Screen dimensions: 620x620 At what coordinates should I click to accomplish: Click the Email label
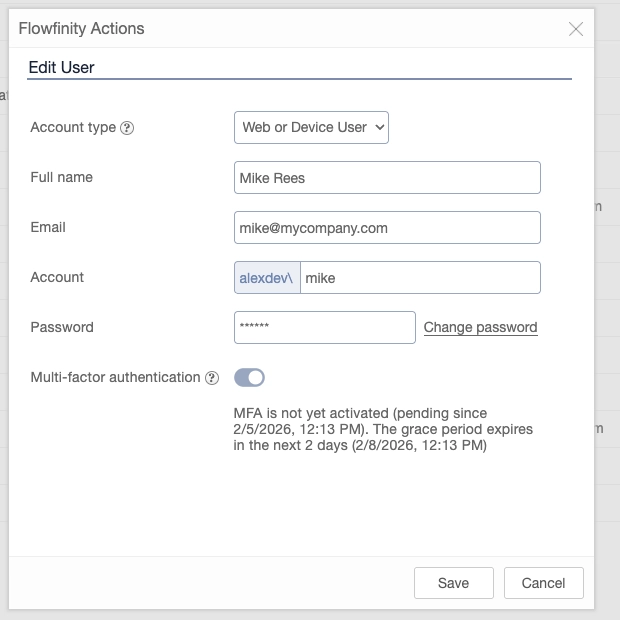click(x=48, y=227)
